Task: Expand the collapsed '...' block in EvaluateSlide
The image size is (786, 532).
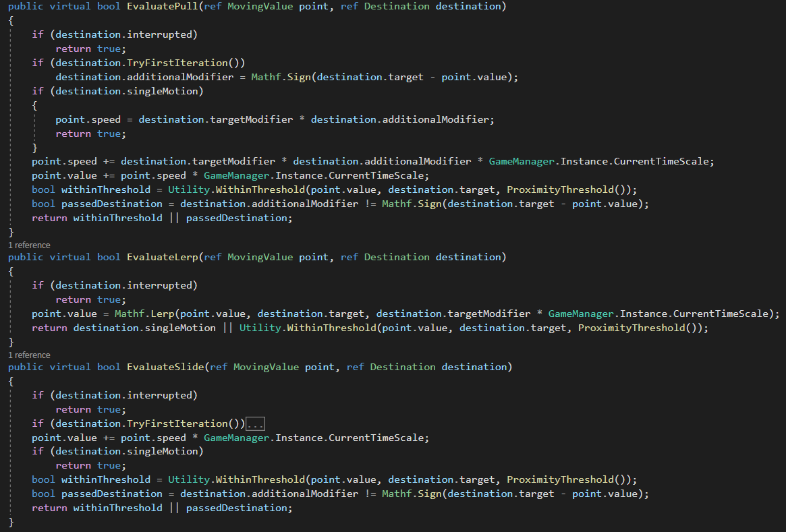Action: [x=256, y=424]
